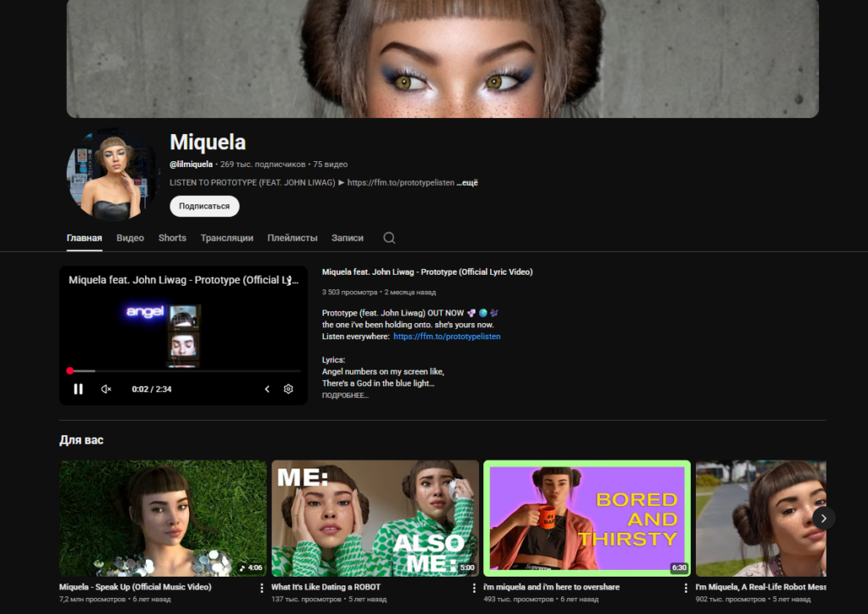Click the Miquela channel name heading
Image resolution: width=868 pixels, height=614 pixels.
[x=208, y=142]
